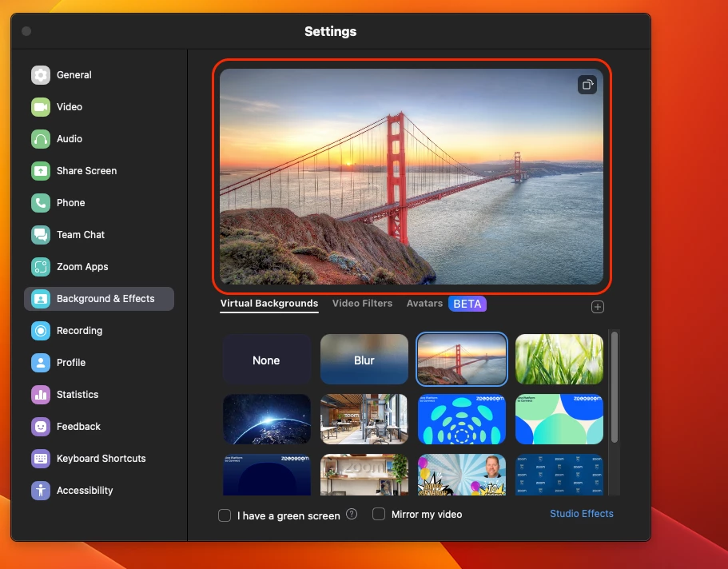Toggle Mirror my video checkbox
The height and width of the screenshot is (569, 728).
coord(379,514)
